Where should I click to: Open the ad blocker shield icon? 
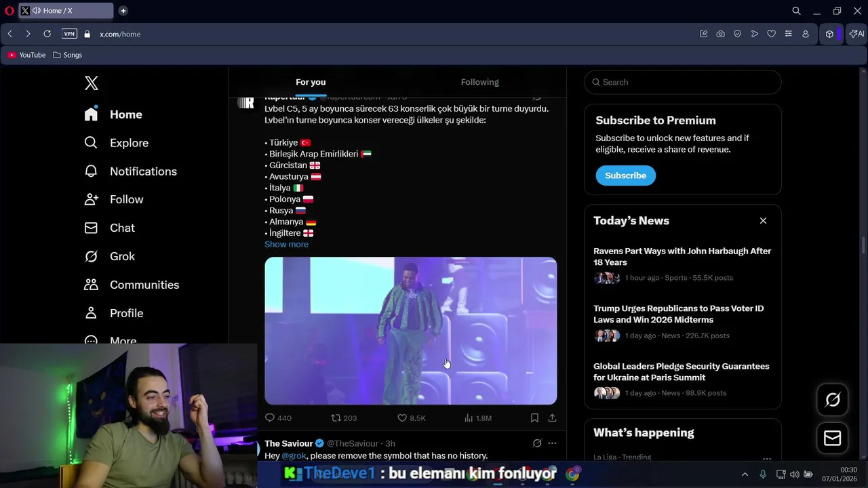coord(737,34)
